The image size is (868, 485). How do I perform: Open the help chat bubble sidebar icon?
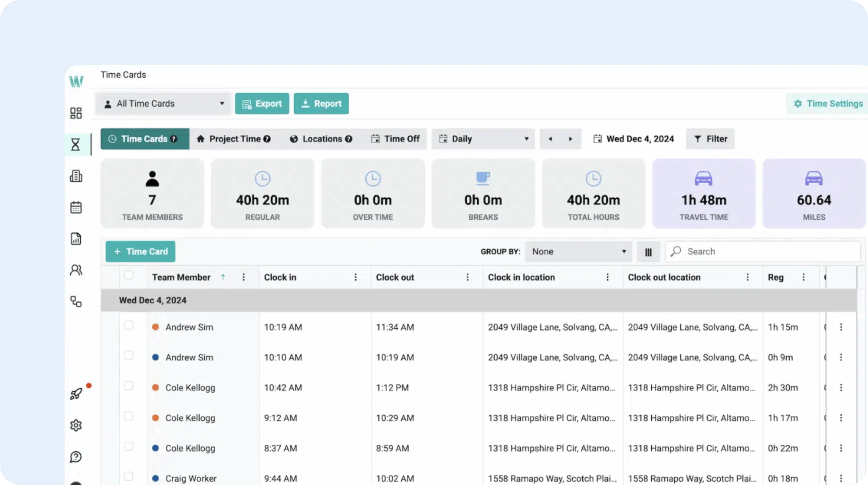click(x=76, y=457)
